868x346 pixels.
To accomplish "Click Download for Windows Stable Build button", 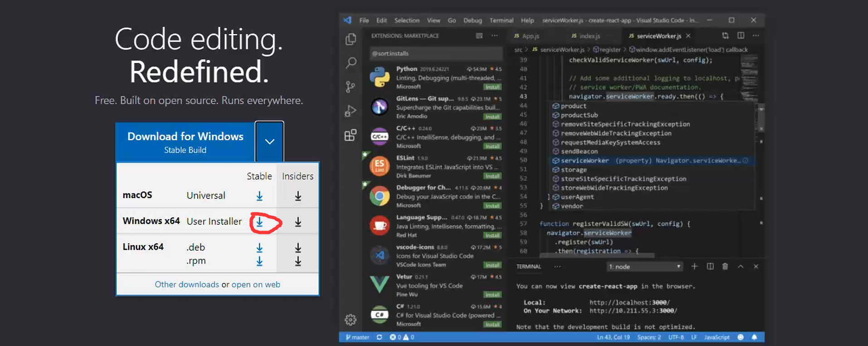I will point(185,142).
